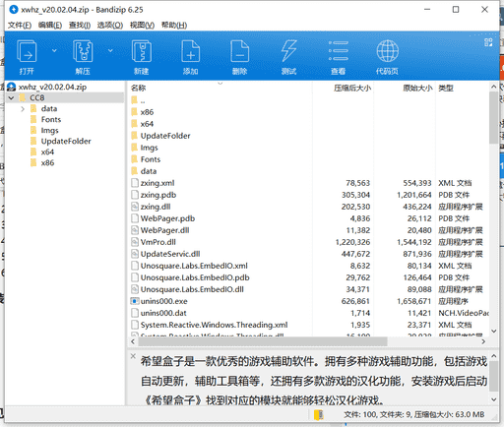Open the 帮助(H) menu
This screenshot has width=504, height=427.
[174, 26]
